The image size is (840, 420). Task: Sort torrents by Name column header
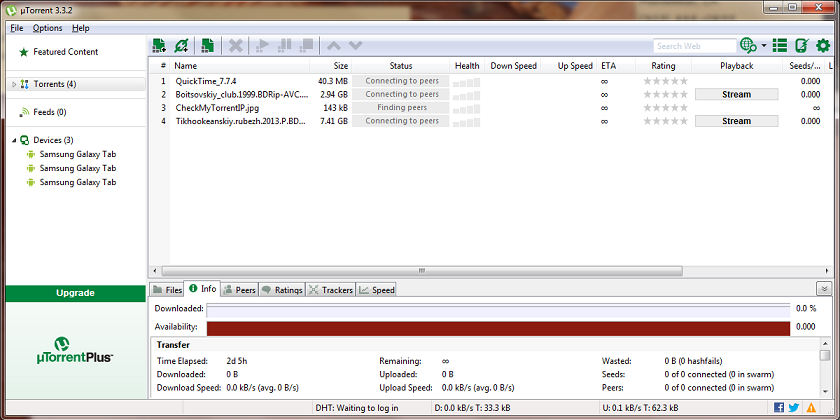(x=239, y=66)
